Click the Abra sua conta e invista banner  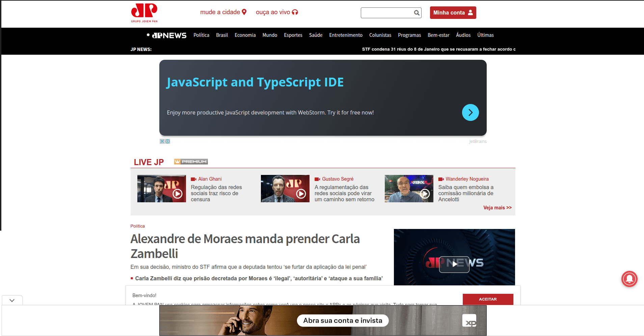click(x=343, y=320)
